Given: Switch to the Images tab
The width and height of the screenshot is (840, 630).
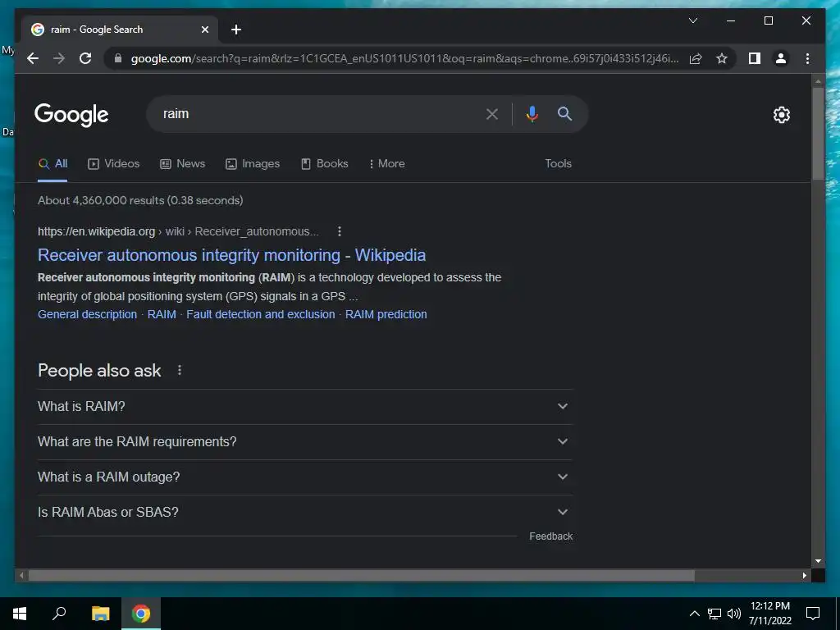Looking at the screenshot, I should tap(253, 164).
